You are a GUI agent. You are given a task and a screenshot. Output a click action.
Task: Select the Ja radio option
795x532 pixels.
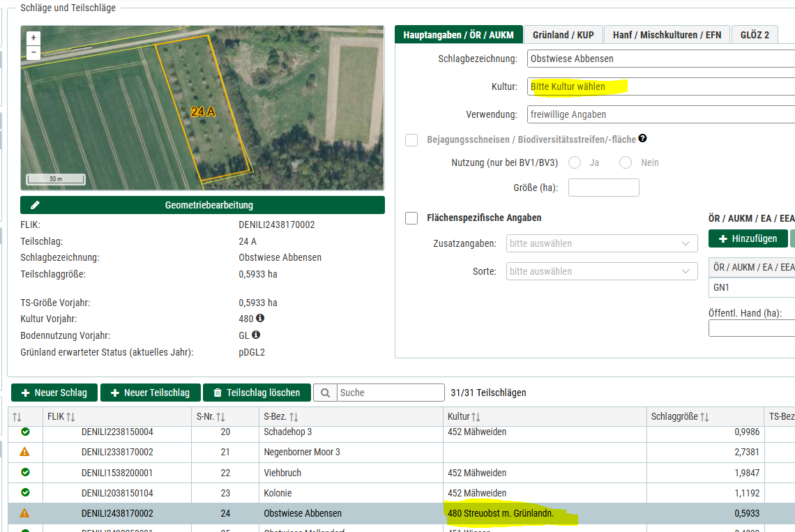[575, 162]
